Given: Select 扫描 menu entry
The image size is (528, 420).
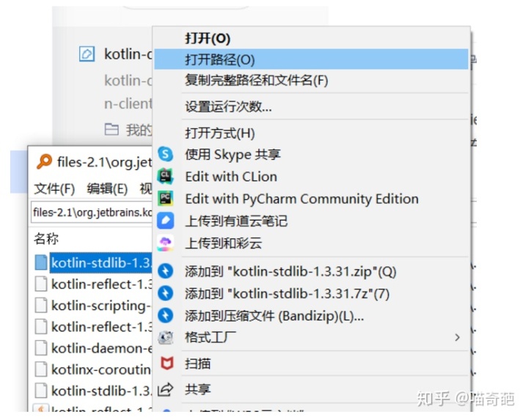Looking at the screenshot, I should (x=311, y=364).
